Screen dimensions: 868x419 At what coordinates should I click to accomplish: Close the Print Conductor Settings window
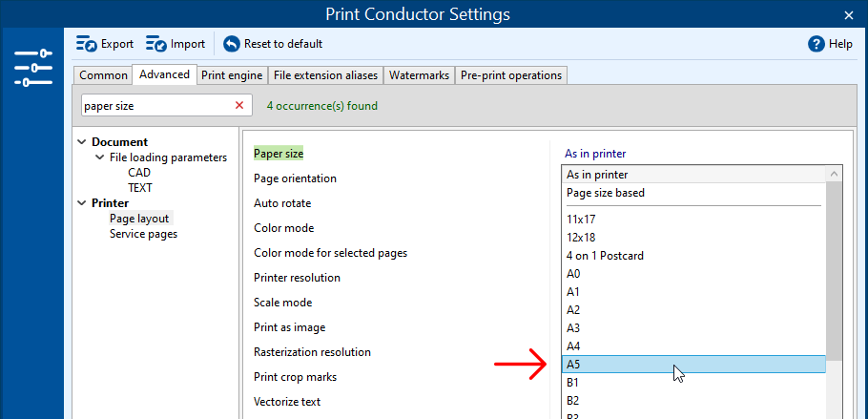(x=849, y=15)
